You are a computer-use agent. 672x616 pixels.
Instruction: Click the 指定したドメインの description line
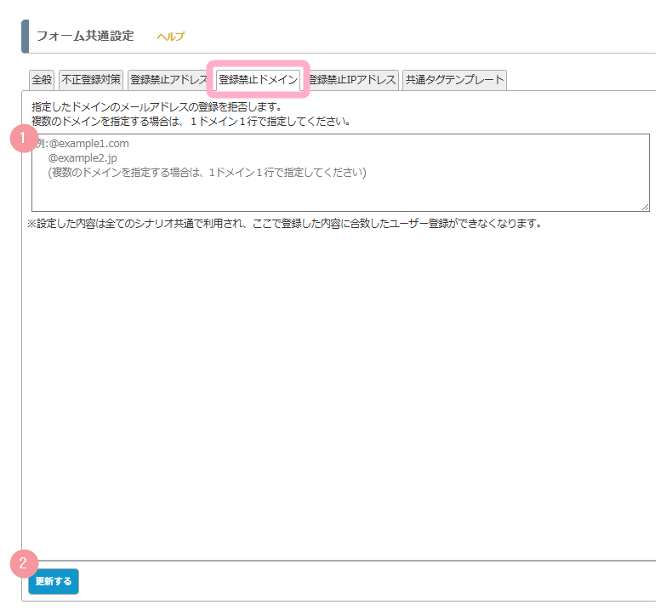click(x=157, y=106)
